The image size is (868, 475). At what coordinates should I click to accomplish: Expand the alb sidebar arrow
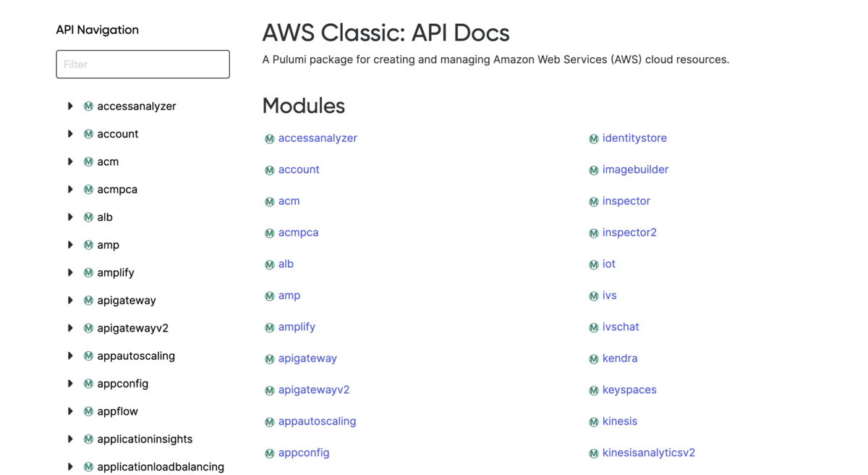(70, 217)
